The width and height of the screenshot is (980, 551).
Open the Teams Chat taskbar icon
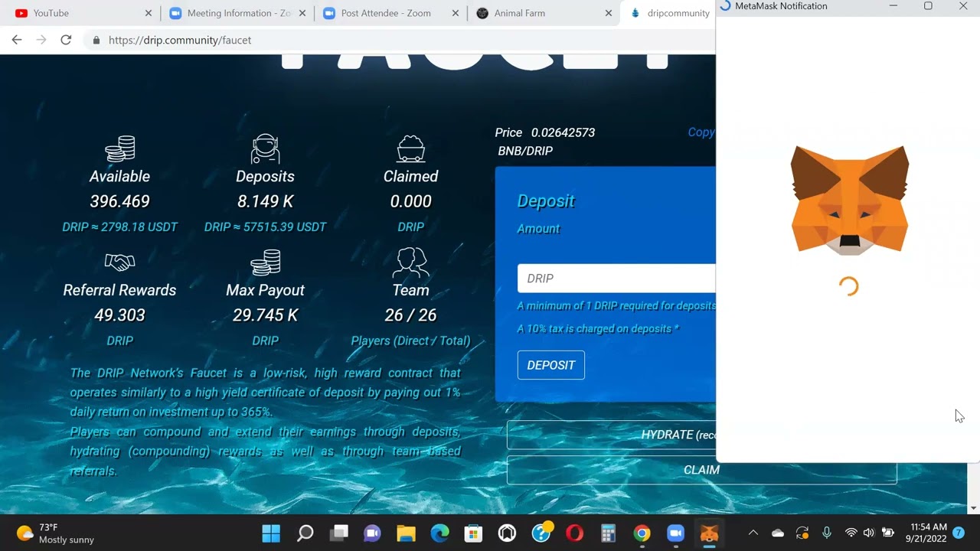tap(372, 533)
